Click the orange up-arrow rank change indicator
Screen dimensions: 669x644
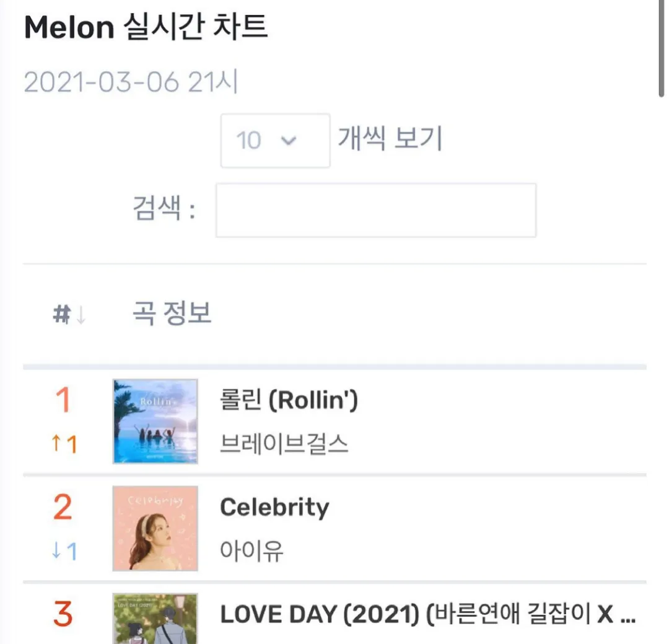coord(64,443)
